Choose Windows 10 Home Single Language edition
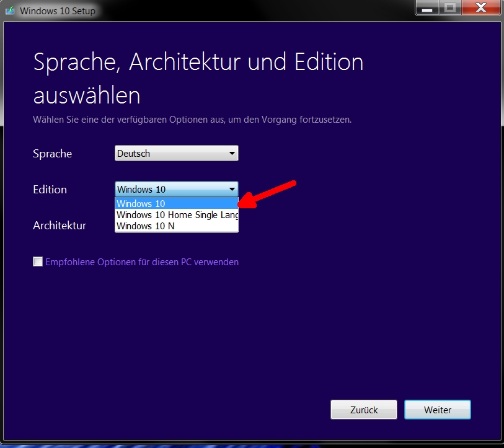The height and width of the screenshot is (448, 504). (x=176, y=215)
